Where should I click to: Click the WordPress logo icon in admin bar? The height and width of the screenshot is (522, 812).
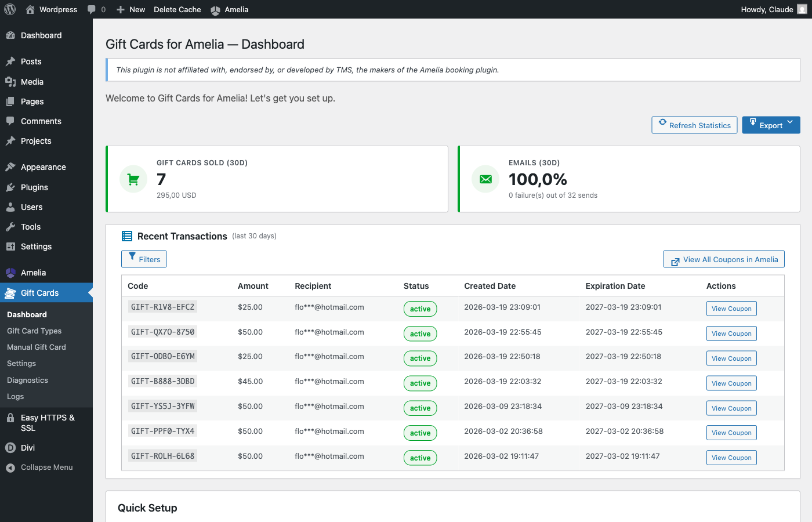coord(10,9)
